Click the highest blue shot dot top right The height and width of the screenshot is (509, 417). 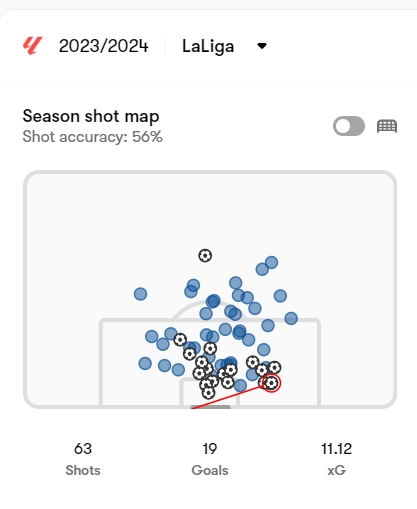click(271, 262)
